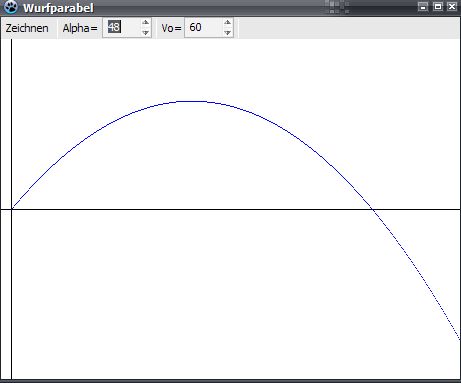Image resolution: width=461 pixels, height=383 pixels.
Task: Decrease the Alpha value with down arrow
Action: pyautogui.click(x=145, y=33)
